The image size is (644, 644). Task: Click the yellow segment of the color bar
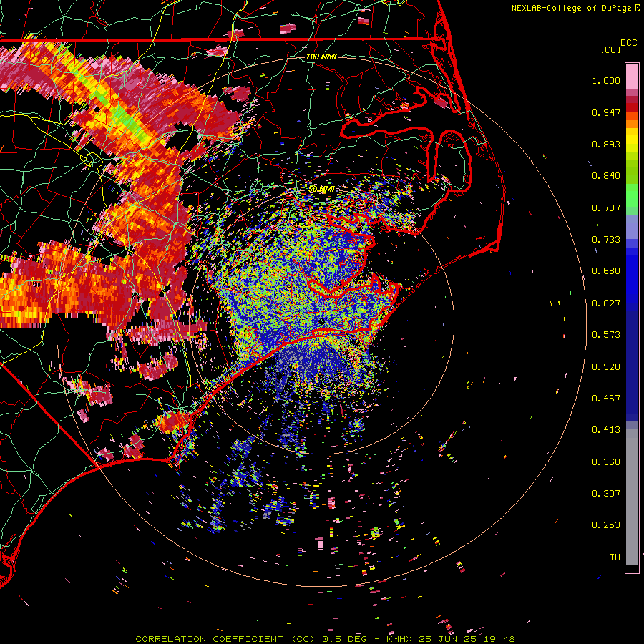[632, 140]
